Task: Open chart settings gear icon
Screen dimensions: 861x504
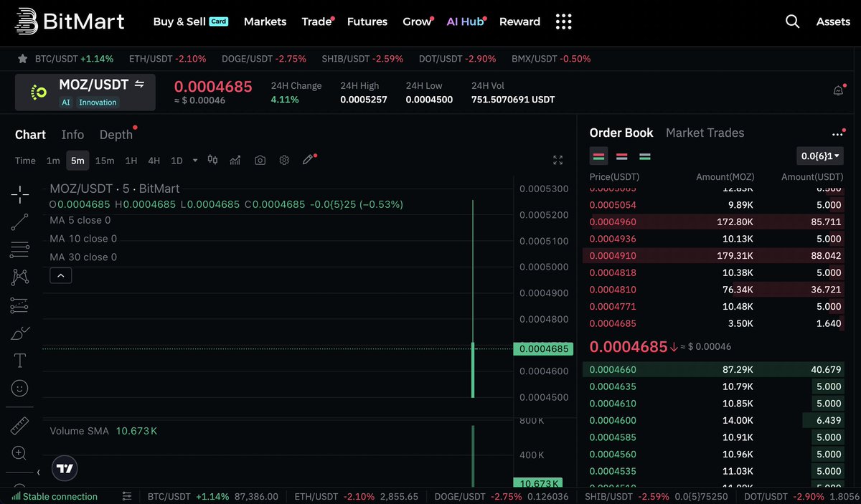Action: (x=284, y=161)
